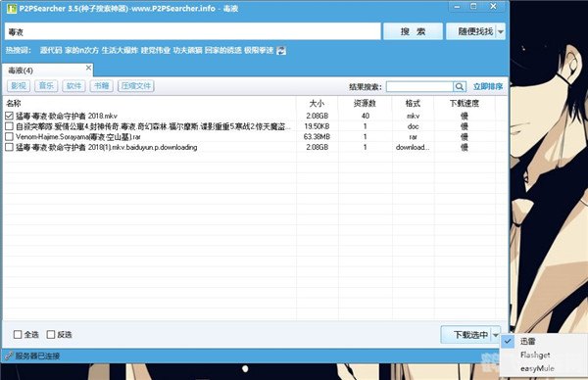
Task: Click hot word 功夫熊猫
Action: tap(187, 51)
